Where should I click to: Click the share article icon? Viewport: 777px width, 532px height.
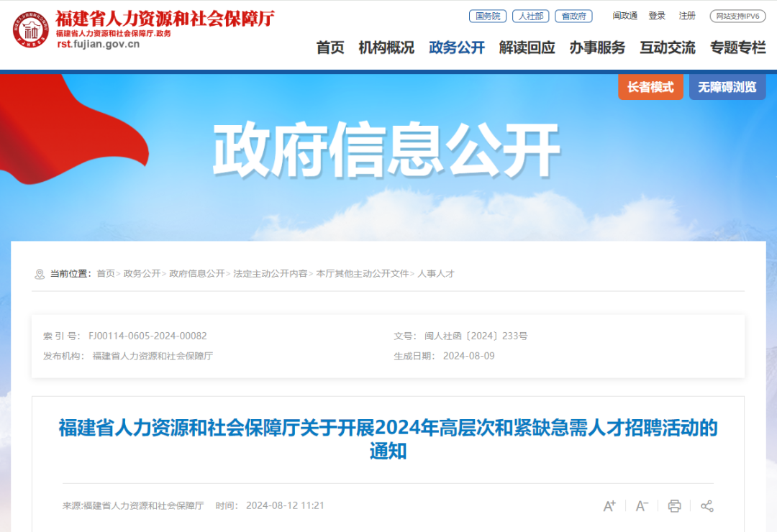click(707, 505)
